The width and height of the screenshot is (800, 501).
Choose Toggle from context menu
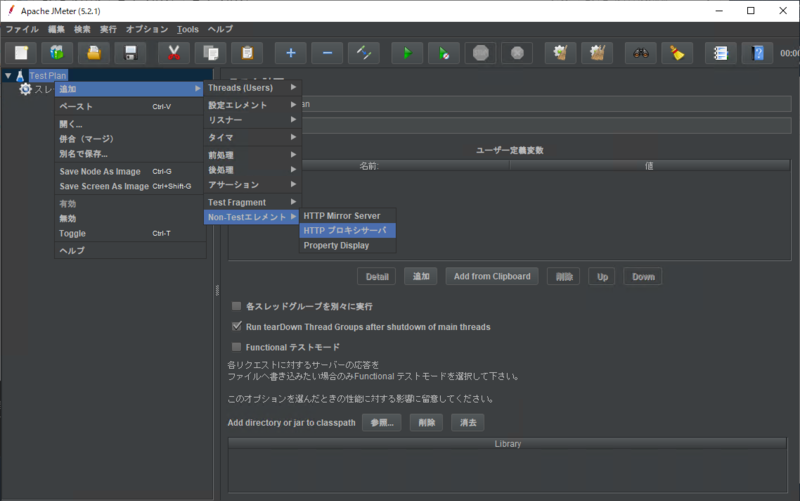coord(130,233)
